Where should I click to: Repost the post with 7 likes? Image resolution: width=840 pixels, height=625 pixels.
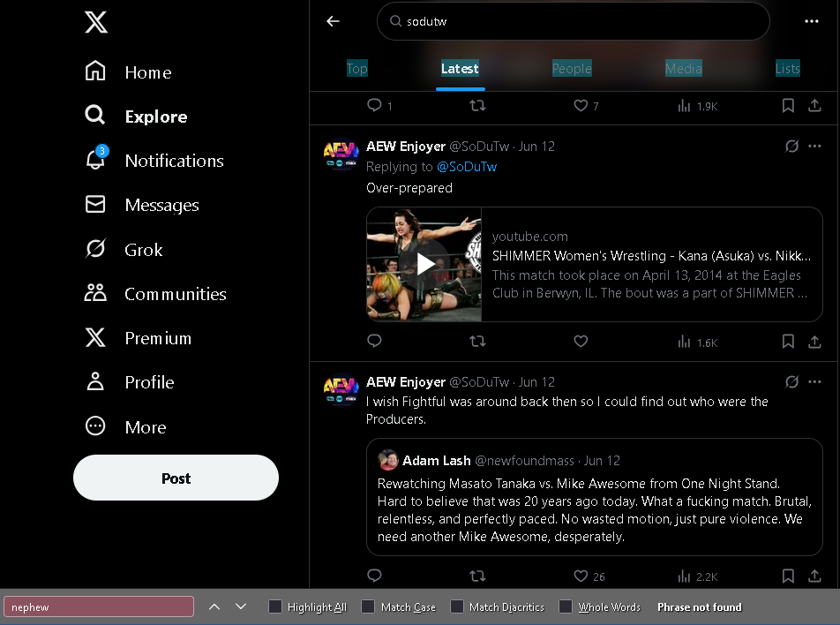click(x=477, y=106)
